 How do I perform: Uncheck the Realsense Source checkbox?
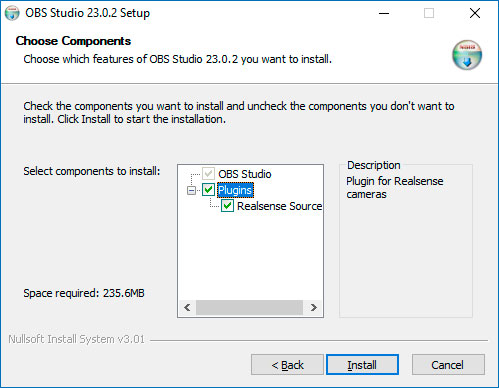[x=227, y=206]
